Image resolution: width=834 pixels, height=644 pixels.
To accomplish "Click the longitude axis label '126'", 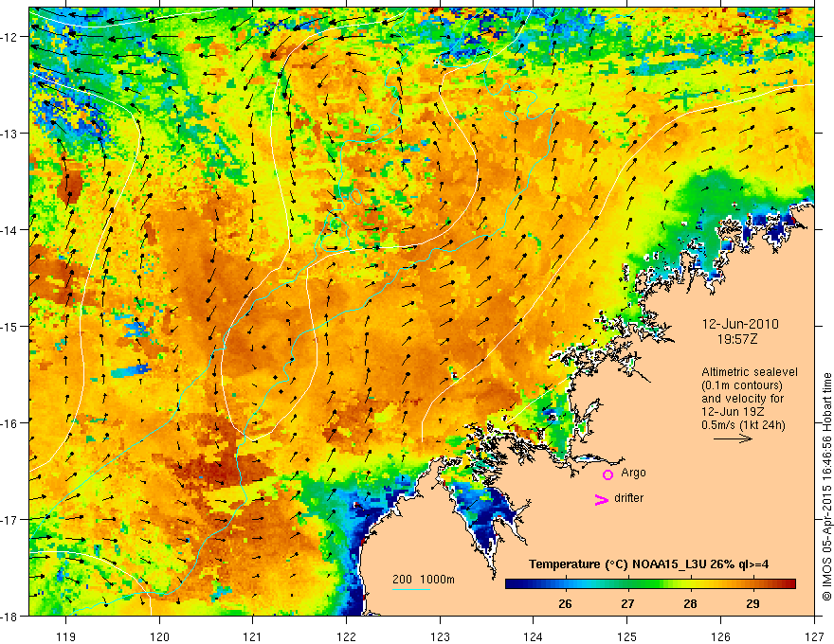I will [x=720, y=636].
